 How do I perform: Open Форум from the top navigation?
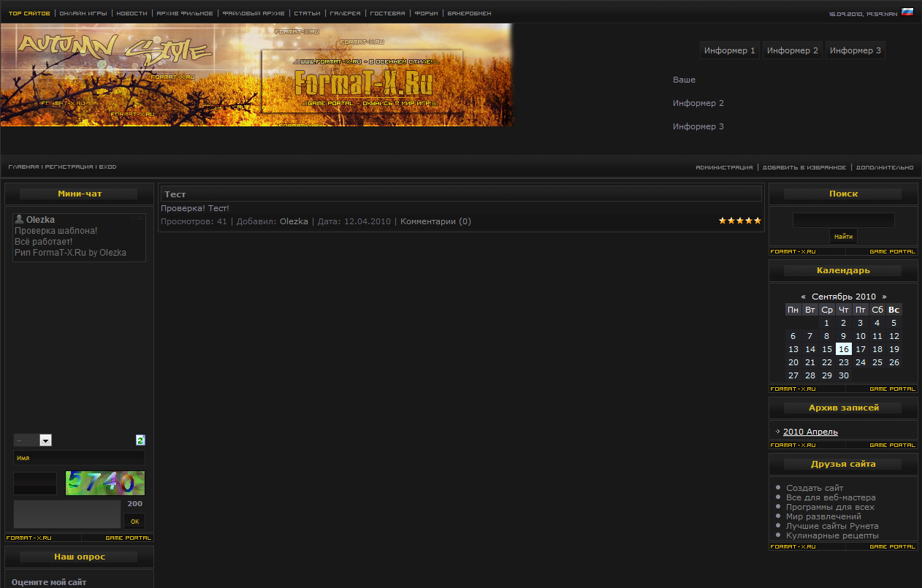pyautogui.click(x=426, y=13)
